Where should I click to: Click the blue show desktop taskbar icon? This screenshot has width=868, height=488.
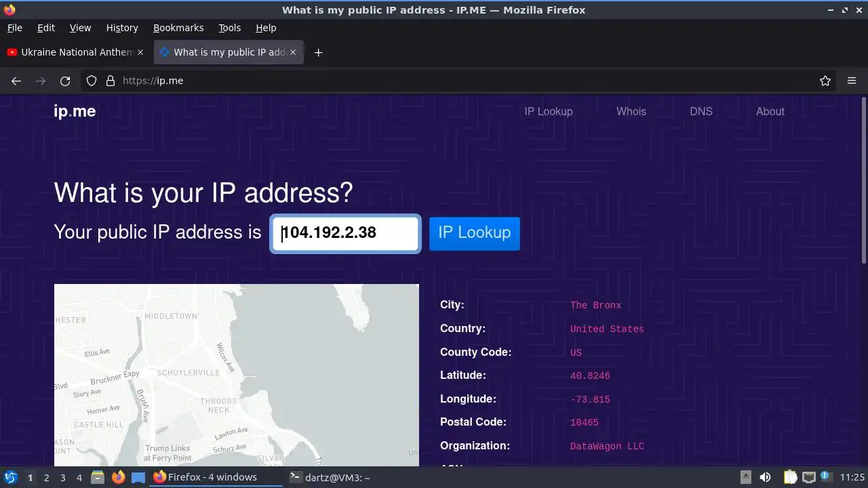pyautogui.click(x=138, y=477)
